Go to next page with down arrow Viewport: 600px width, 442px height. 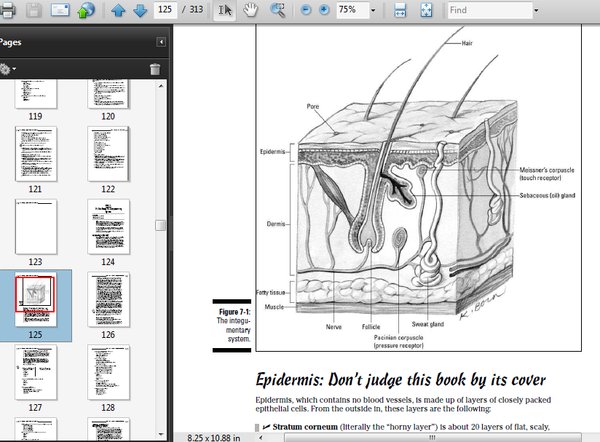tap(140, 10)
